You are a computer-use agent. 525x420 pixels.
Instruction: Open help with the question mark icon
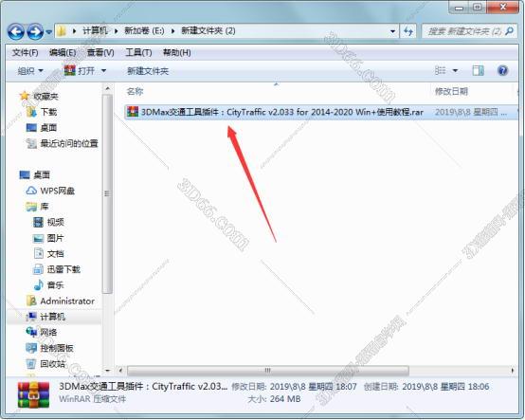click(502, 70)
